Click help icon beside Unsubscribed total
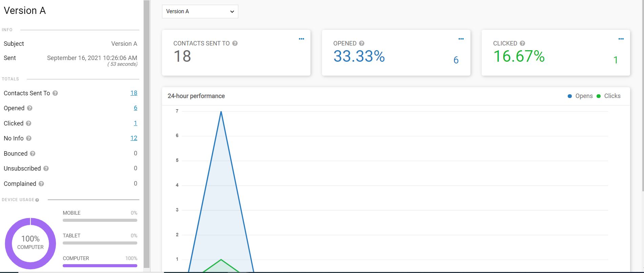The height and width of the screenshot is (273, 644). tap(46, 169)
